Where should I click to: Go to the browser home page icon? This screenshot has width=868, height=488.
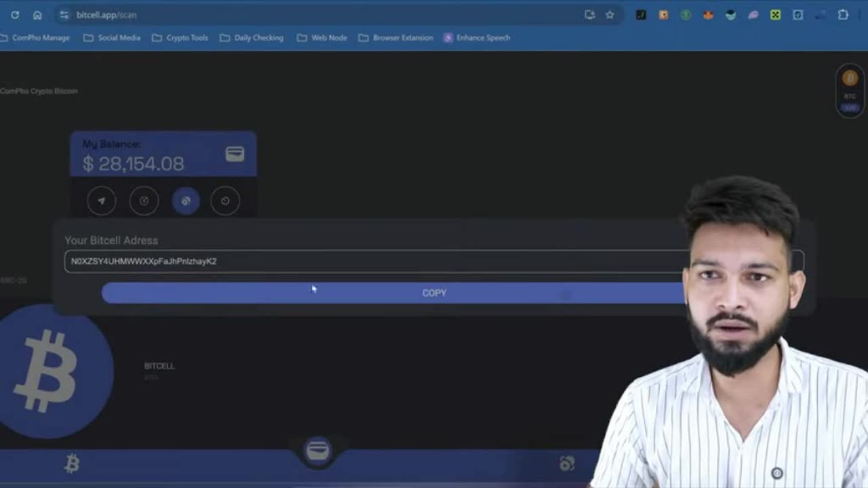(x=37, y=15)
